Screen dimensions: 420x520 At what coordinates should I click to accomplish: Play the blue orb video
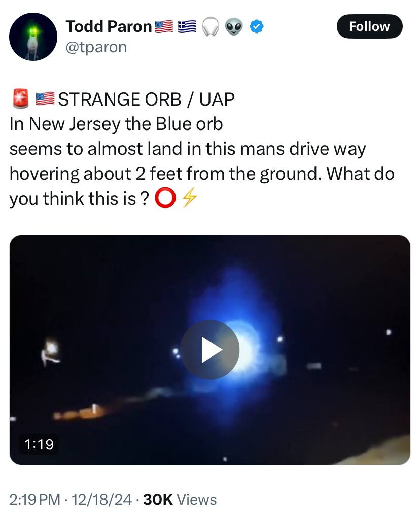click(x=210, y=349)
